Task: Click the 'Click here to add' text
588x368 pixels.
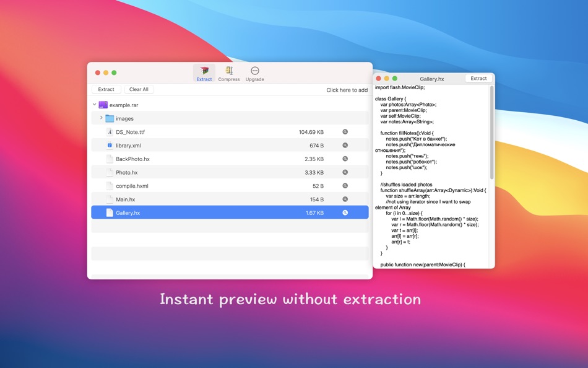Action: tap(347, 90)
